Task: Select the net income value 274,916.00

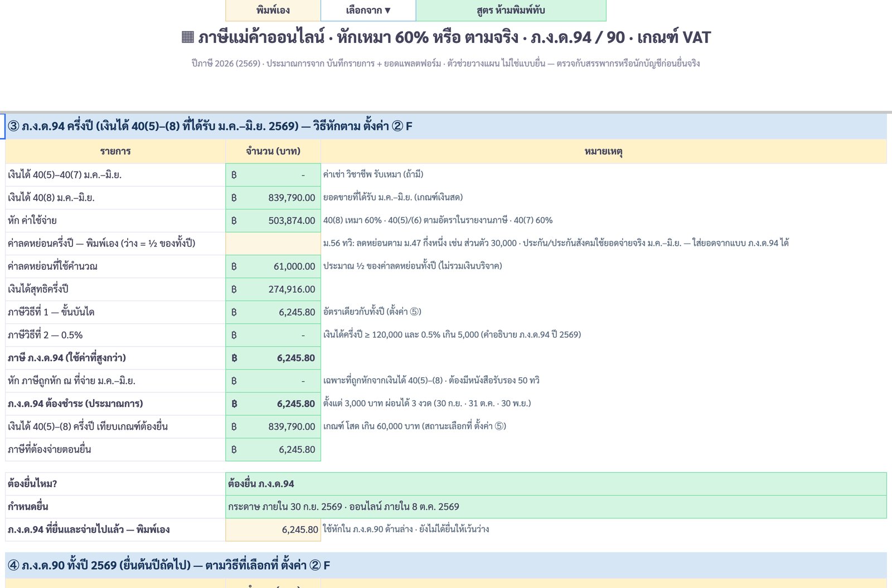Action: [273, 289]
